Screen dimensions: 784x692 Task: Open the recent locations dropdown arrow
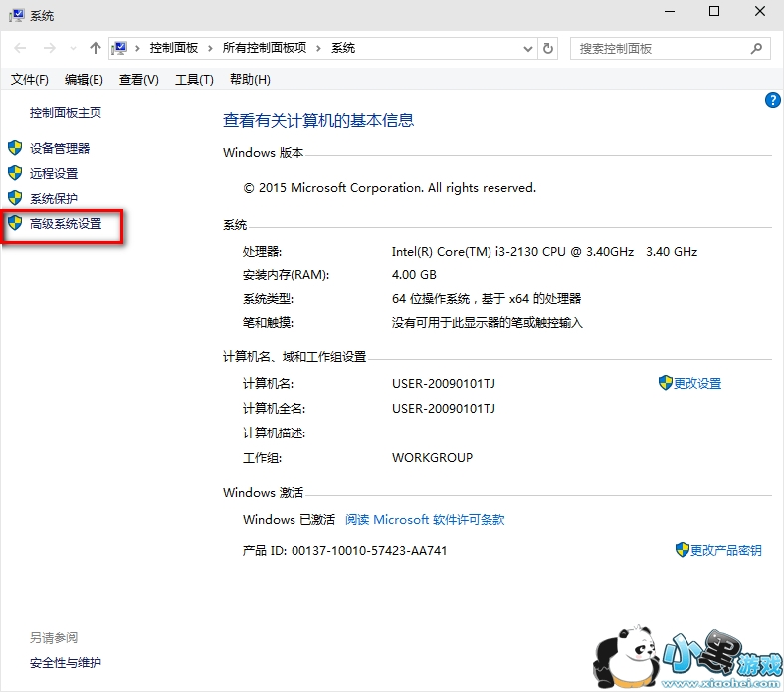[x=73, y=49]
